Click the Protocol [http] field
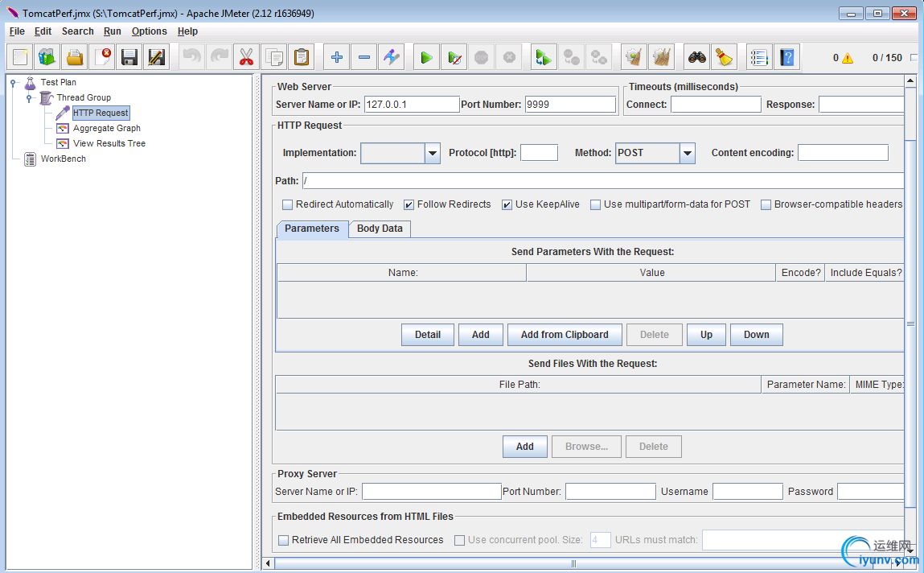The height and width of the screenshot is (573, 924). point(539,153)
